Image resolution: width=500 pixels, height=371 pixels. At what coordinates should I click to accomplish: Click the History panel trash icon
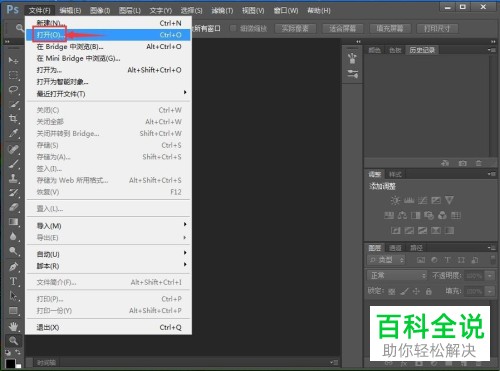tap(479, 163)
